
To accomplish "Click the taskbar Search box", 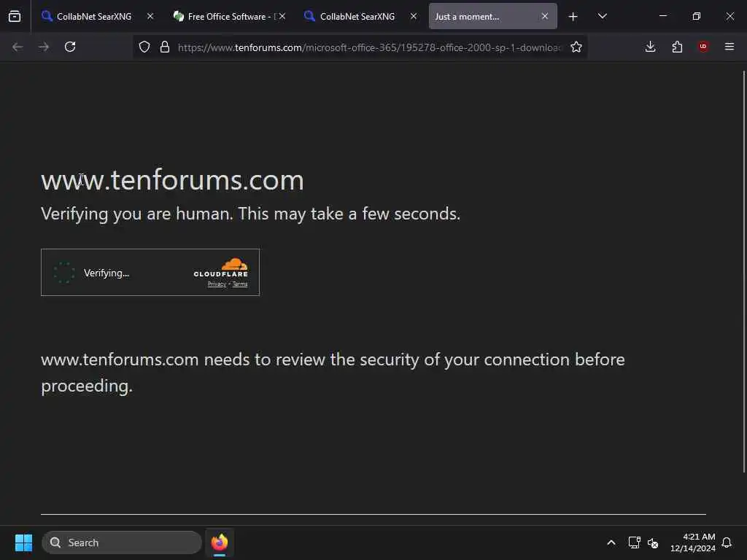I will tap(122, 542).
